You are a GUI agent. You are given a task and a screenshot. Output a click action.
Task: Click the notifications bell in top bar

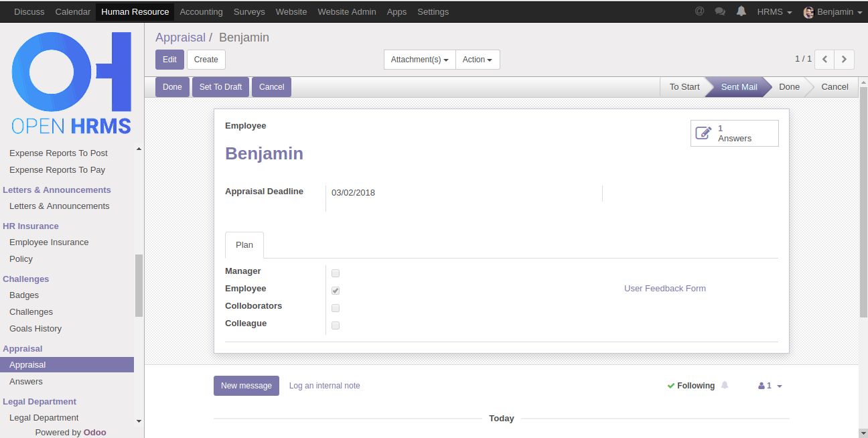coord(741,11)
